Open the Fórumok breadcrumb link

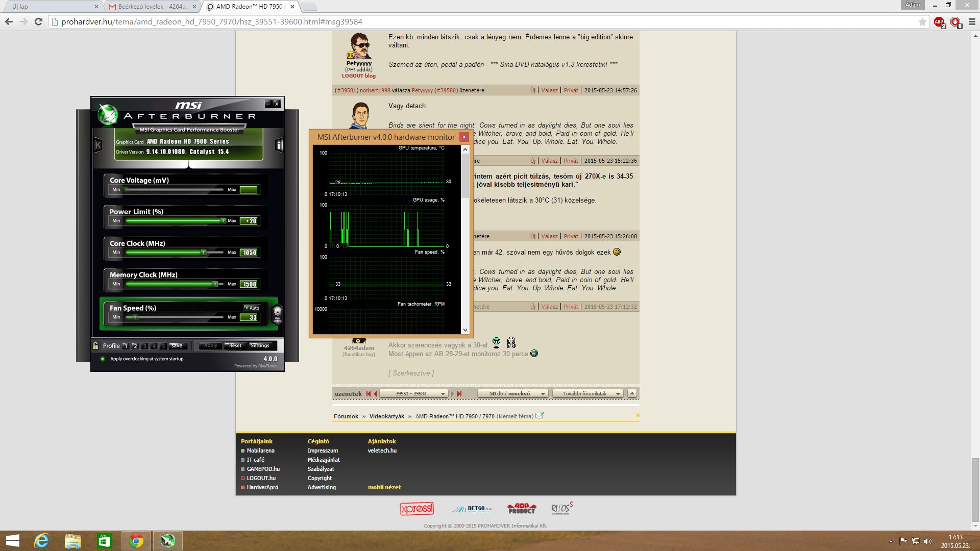pos(346,416)
